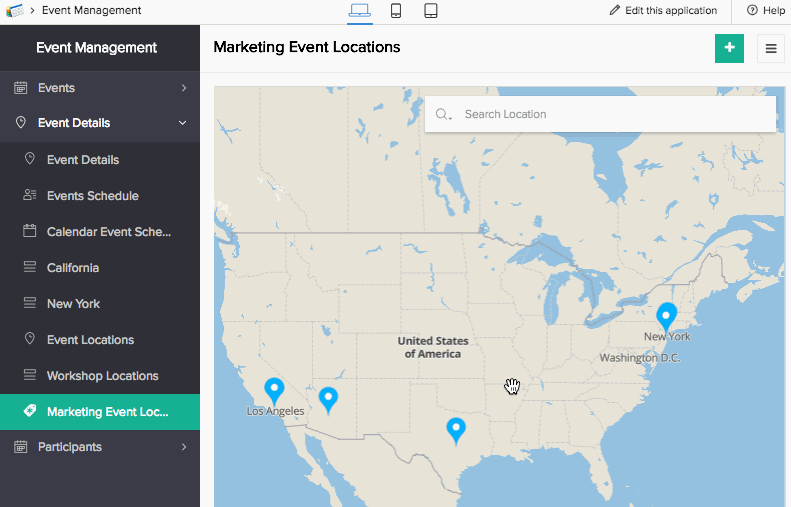Click the search magnifier dropdown icon
The width and height of the screenshot is (791, 507).
[x=443, y=115]
